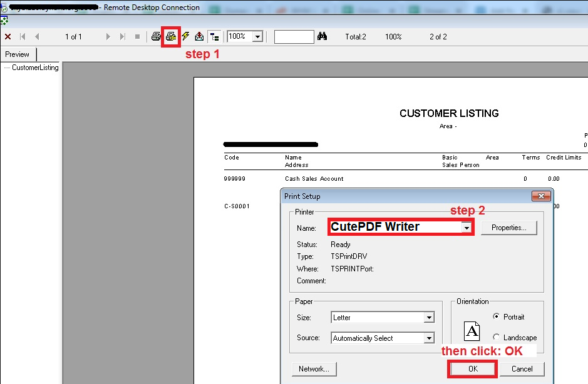Image resolution: width=588 pixels, height=384 pixels.
Task: Close the report preview with red X
Action: pyautogui.click(x=8, y=37)
